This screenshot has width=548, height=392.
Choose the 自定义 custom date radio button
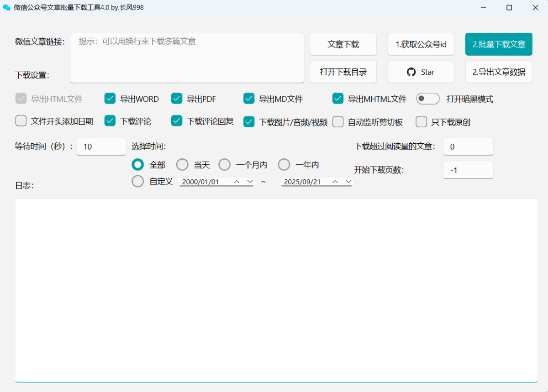click(x=137, y=181)
